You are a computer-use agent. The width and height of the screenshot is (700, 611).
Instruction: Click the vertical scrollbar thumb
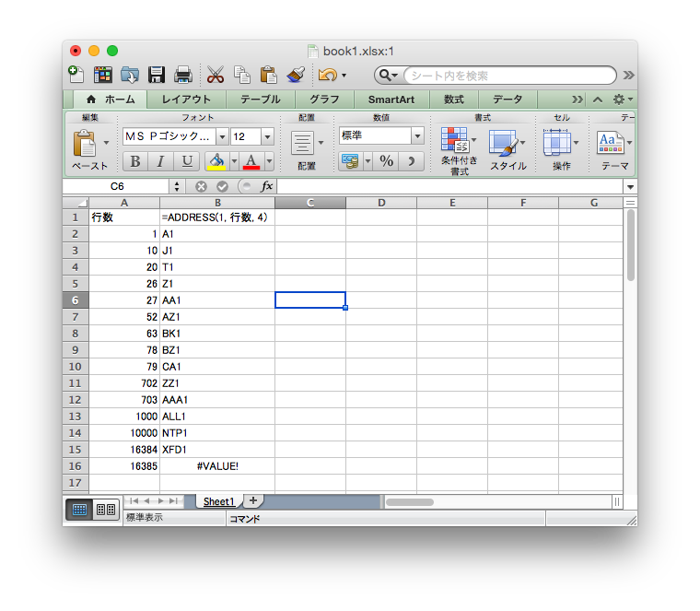[630, 245]
